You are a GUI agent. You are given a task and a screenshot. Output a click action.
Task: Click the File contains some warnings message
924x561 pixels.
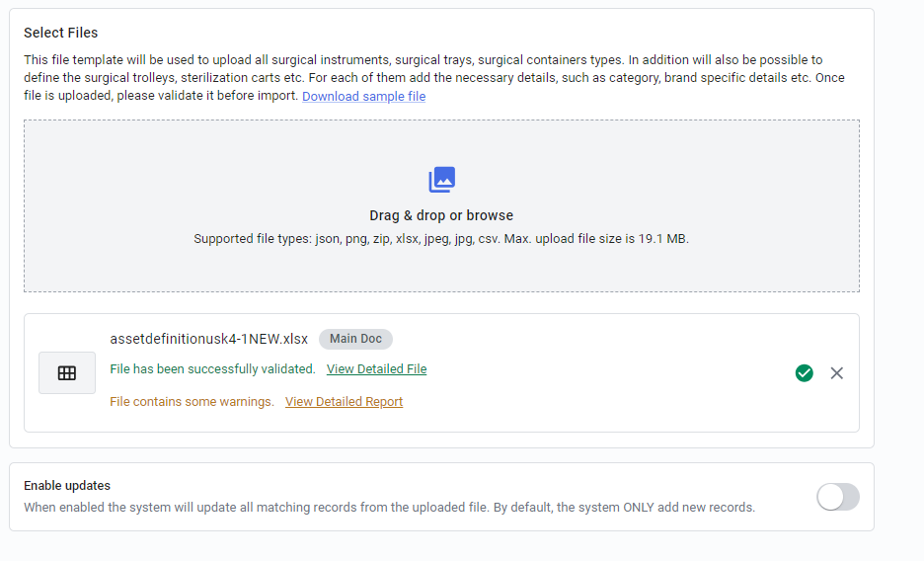point(192,401)
